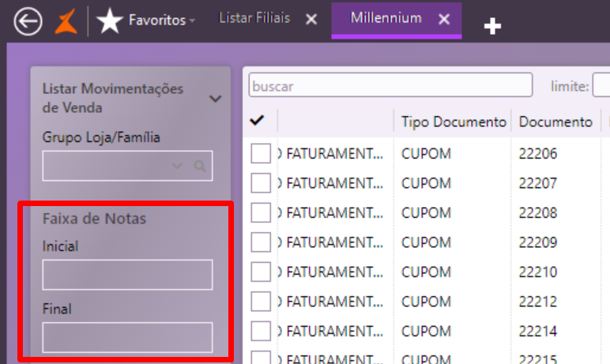Close the Millennium tab
610x364 pixels.
pyautogui.click(x=445, y=19)
